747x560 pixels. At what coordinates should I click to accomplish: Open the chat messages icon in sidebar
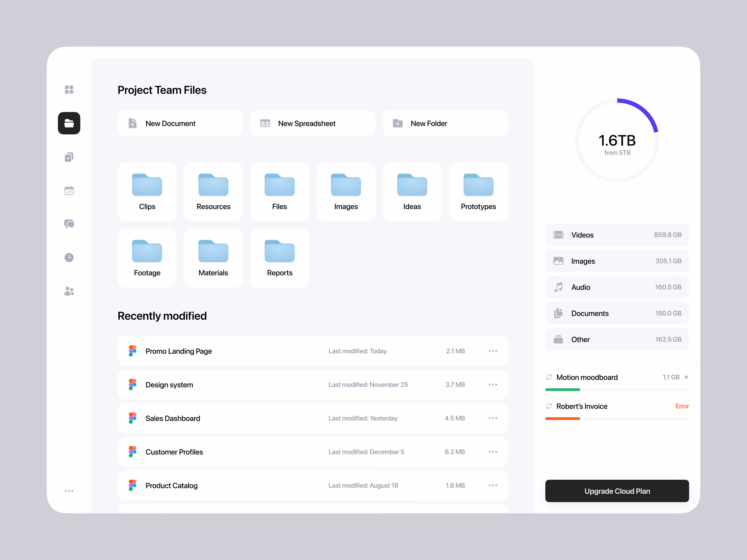[69, 224]
